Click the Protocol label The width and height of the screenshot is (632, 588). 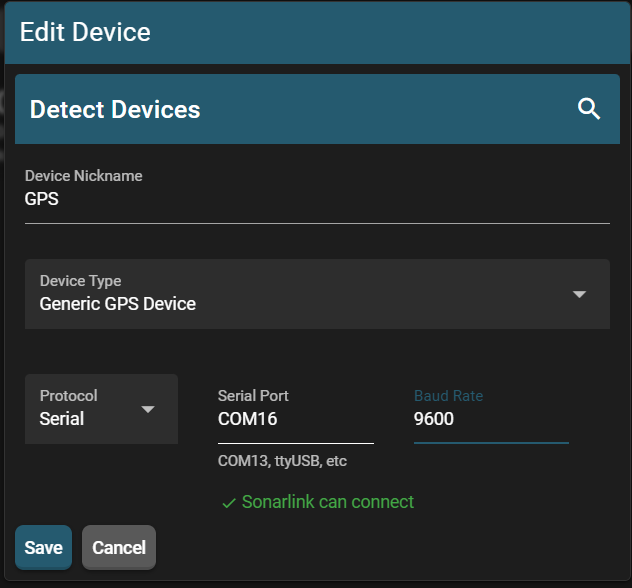[68, 396]
